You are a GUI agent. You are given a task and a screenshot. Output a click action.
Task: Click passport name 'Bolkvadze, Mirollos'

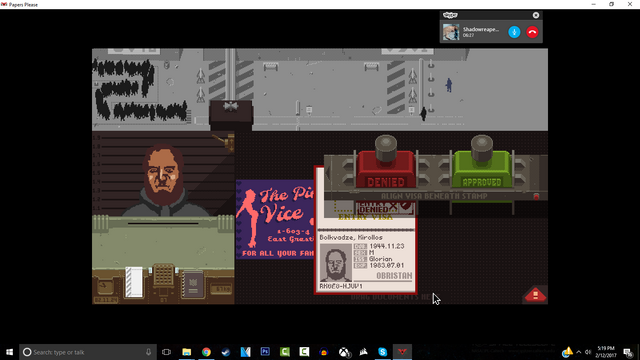click(351, 238)
